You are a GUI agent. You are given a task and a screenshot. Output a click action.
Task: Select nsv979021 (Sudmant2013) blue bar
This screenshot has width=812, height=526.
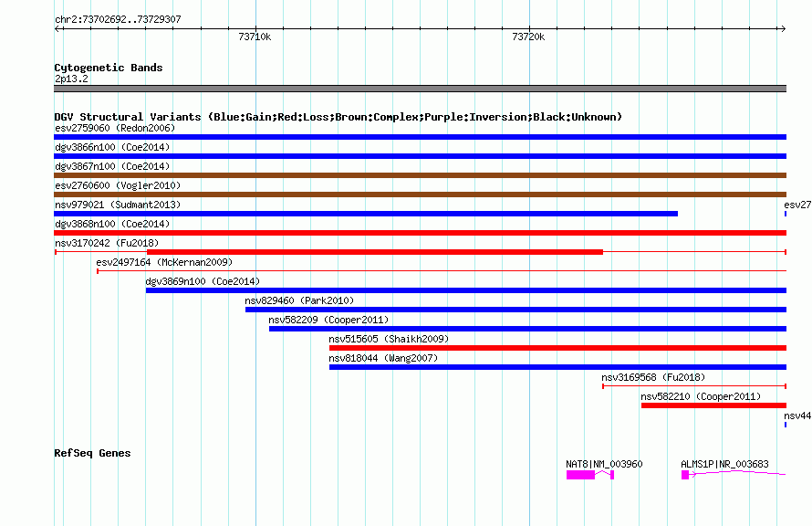tap(366, 214)
